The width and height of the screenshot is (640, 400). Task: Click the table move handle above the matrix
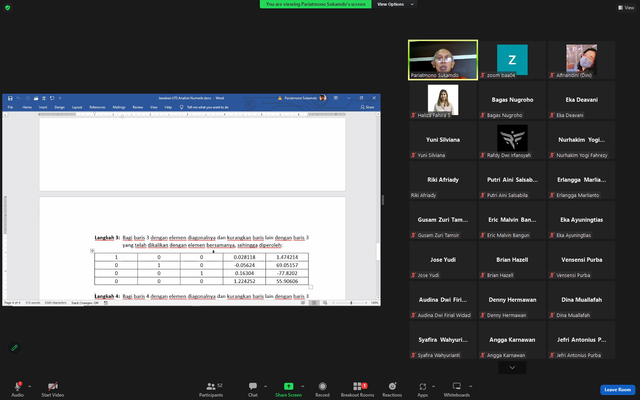(x=92, y=251)
